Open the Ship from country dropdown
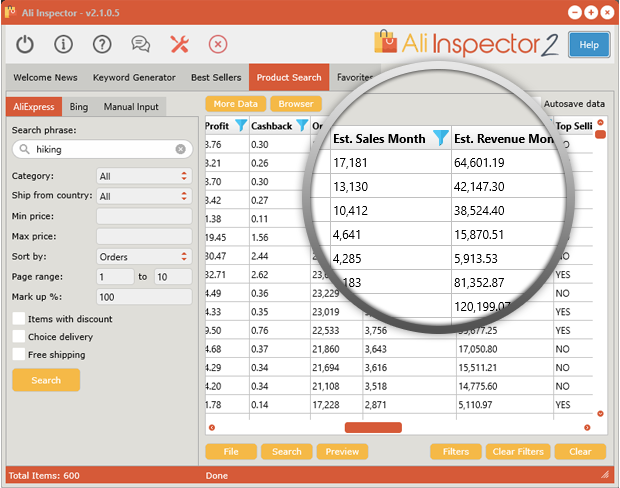This screenshot has width=620, height=488. [x=144, y=196]
